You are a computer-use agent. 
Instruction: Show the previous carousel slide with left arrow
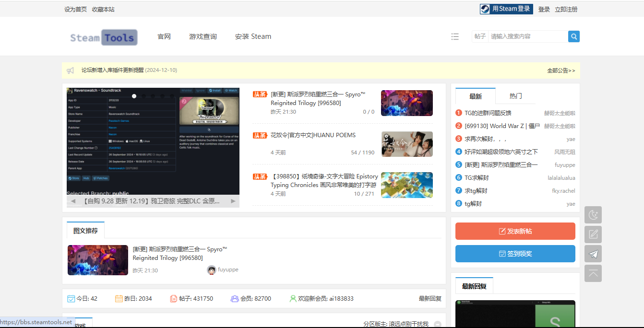(73, 201)
